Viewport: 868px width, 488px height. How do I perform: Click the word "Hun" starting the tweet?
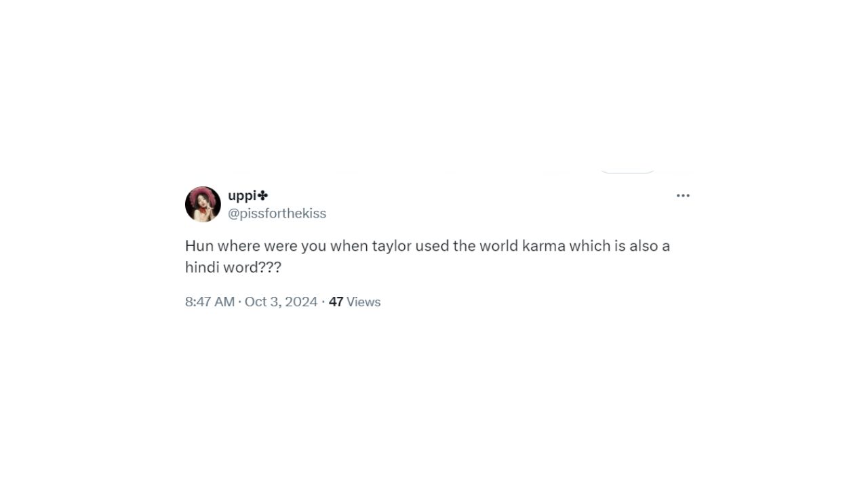pos(199,246)
